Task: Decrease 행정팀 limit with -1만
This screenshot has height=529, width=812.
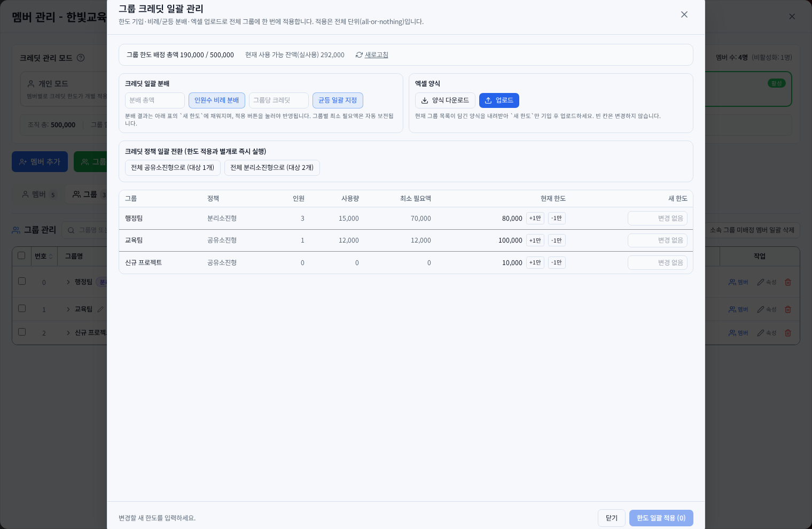Action: 557,219
